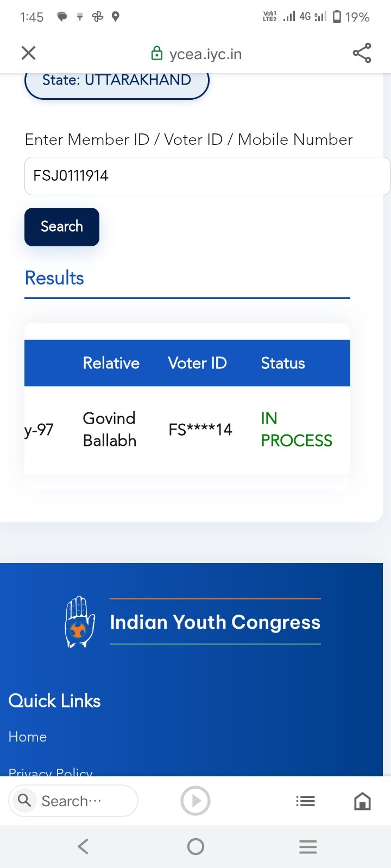Open Android recent apps button

(x=308, y=846)
